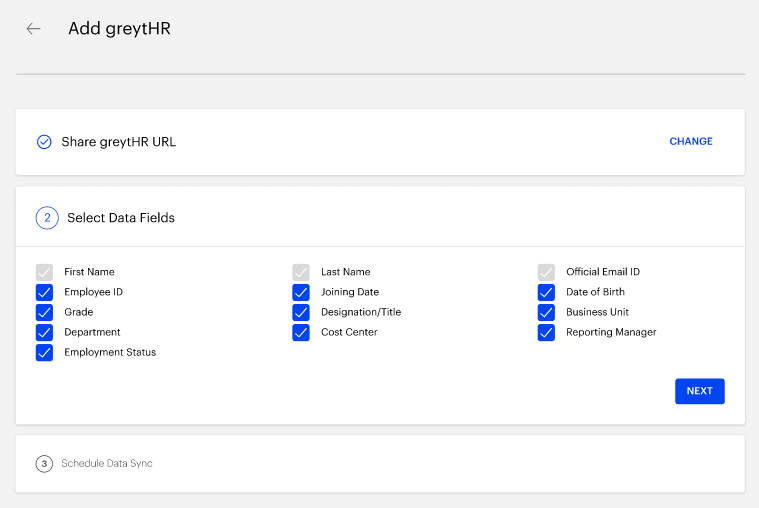Click the greyed Official Email ID checkbox
The width and height of the screenshot is (759, 508).
coord(546,272)
